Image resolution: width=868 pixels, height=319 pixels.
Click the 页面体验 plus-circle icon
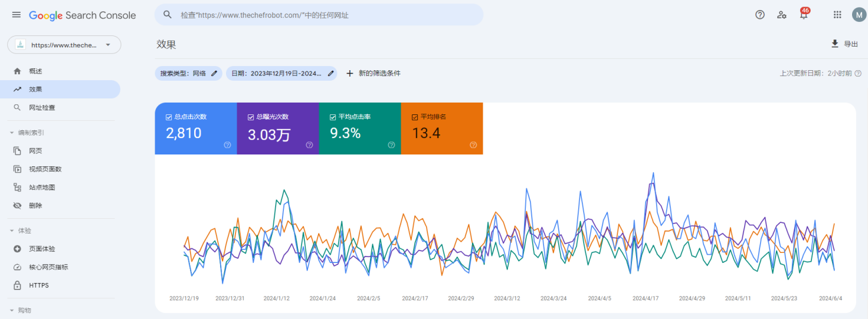[17, 249]
